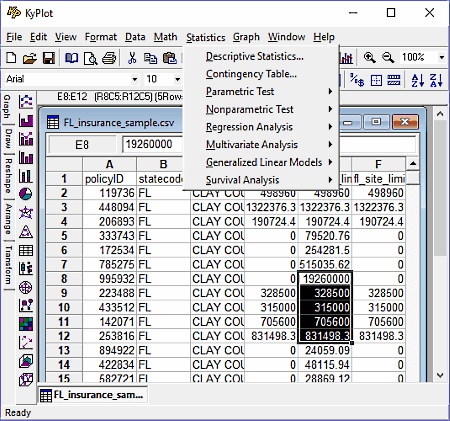Sort ascending with A-Z icon
The height and width of the screenshot is (421, 450).
click(417, 80)
